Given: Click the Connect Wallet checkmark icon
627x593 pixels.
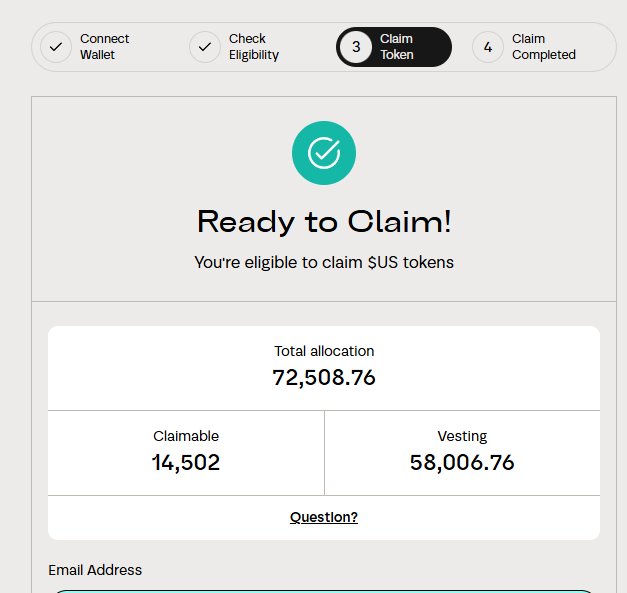Looking at the screenshot, I should pyautogui.click(x=56, y=47).
